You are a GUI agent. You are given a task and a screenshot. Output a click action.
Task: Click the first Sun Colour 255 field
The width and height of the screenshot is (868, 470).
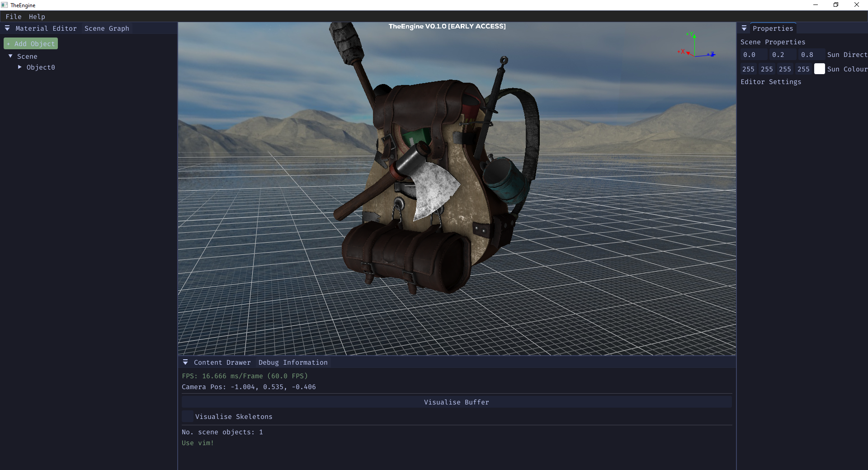tap(748, 69)
